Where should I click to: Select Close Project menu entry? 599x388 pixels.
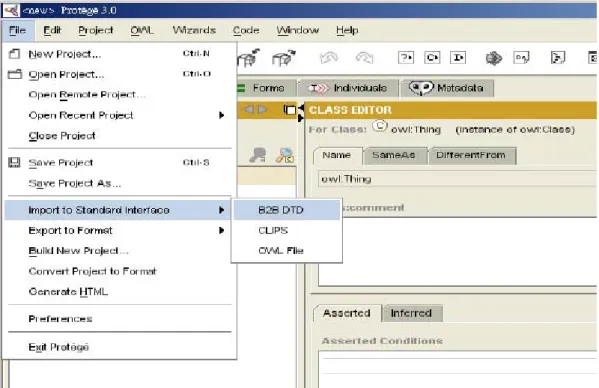point(119,136)
